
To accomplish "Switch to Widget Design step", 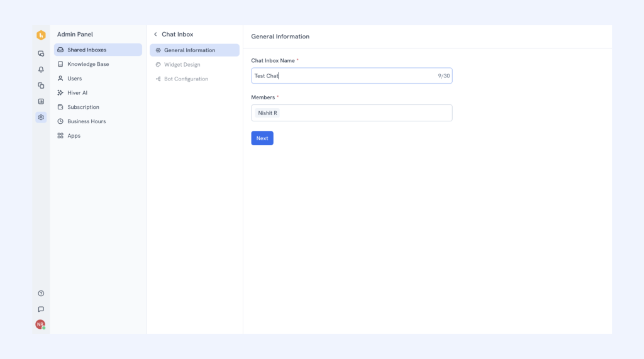I will 182,65.
